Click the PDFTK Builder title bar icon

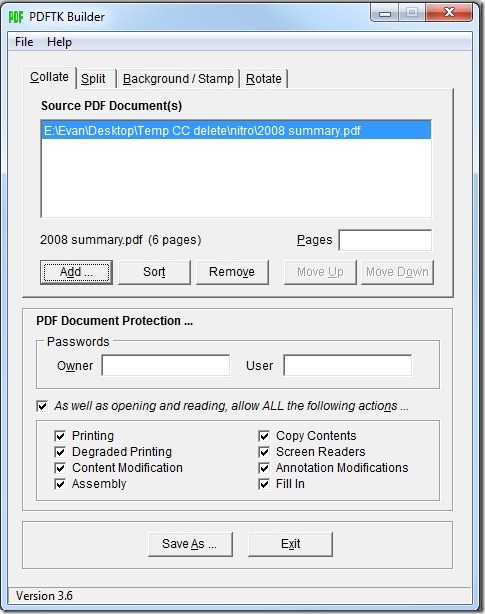pyautogui.click(x=16, y=17)
